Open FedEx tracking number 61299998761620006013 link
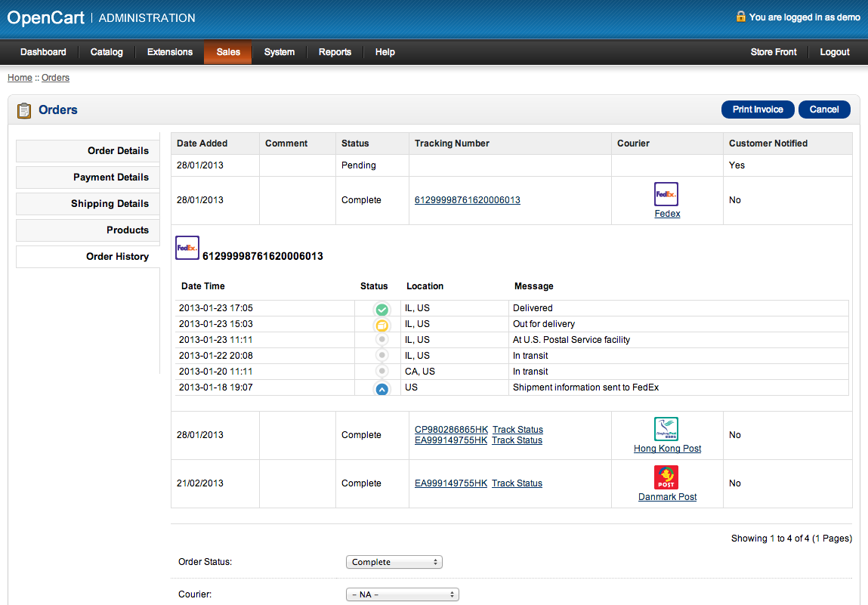Image resolution: width=868 pixels, height=605 pixels. 467,200
